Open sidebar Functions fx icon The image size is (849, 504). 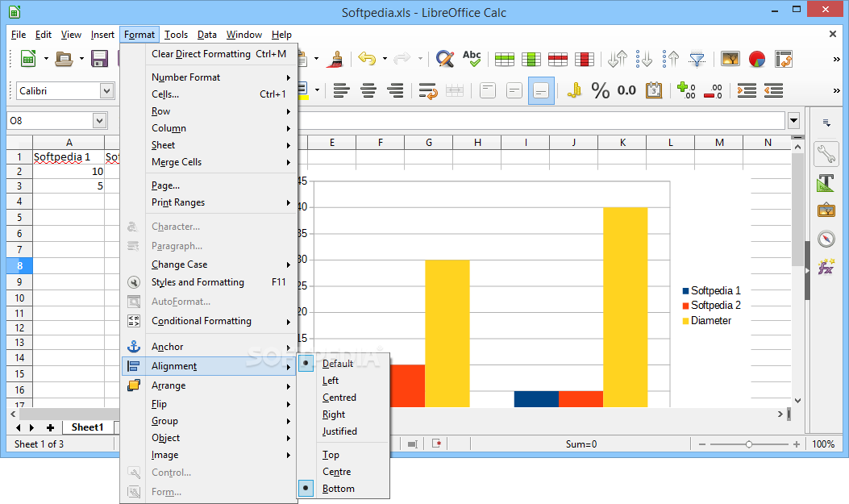[826, 267]
